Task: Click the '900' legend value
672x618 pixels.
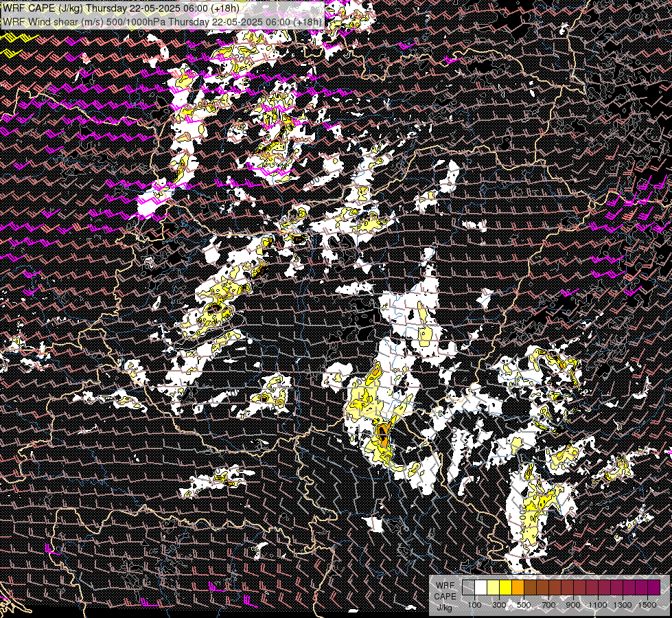Action: (x=573, y=605)
